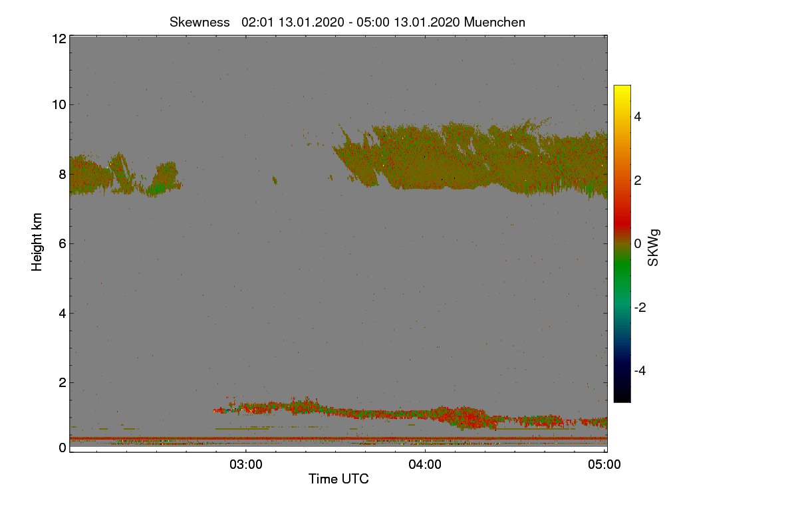Click the height label '10' on y-axis
798x532 pixels.
[x=59, y=104]
